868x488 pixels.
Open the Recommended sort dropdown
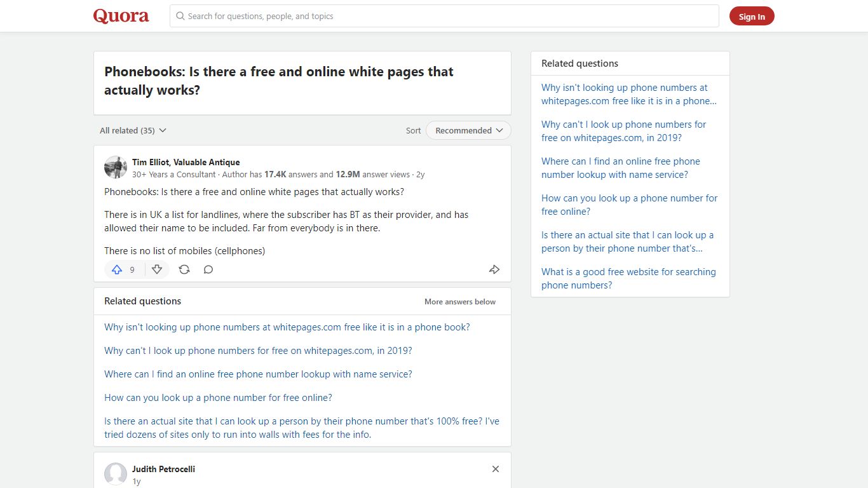468,130
